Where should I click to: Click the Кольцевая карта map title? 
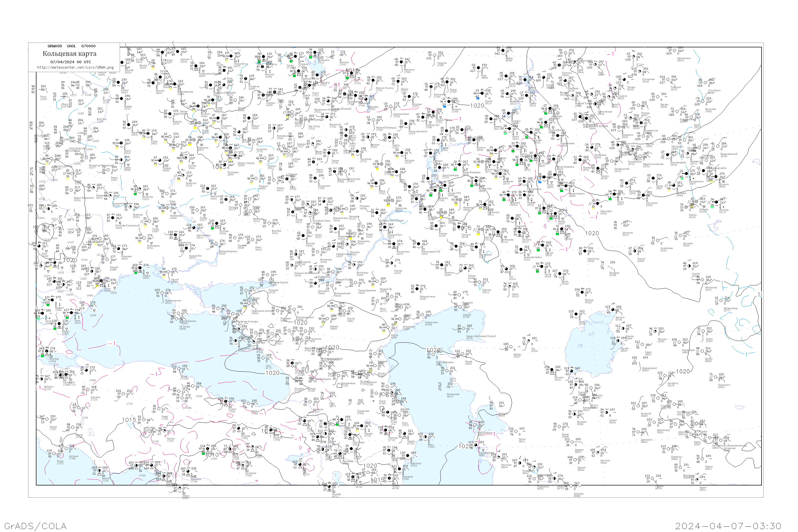(x=69, y=54)
